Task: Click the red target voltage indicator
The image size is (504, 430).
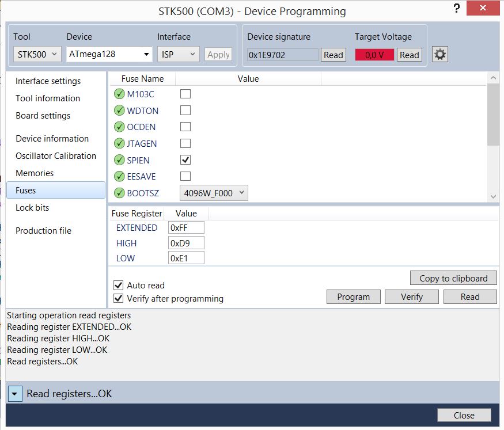Action: [x=374, y=55]
